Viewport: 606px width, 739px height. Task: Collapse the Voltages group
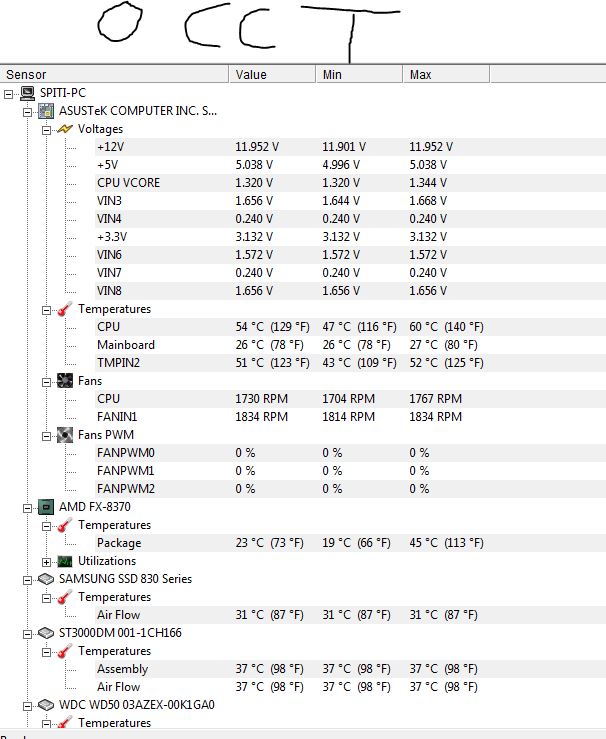[x=47, y=130]
